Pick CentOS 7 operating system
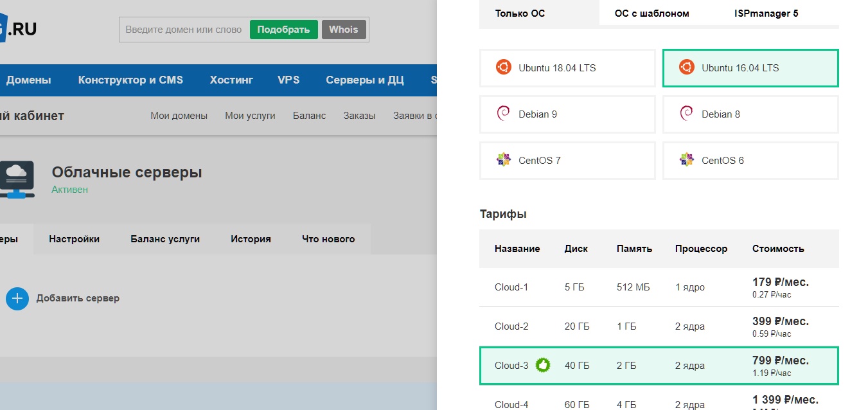868x410 pixels. (x=567, y=160)
